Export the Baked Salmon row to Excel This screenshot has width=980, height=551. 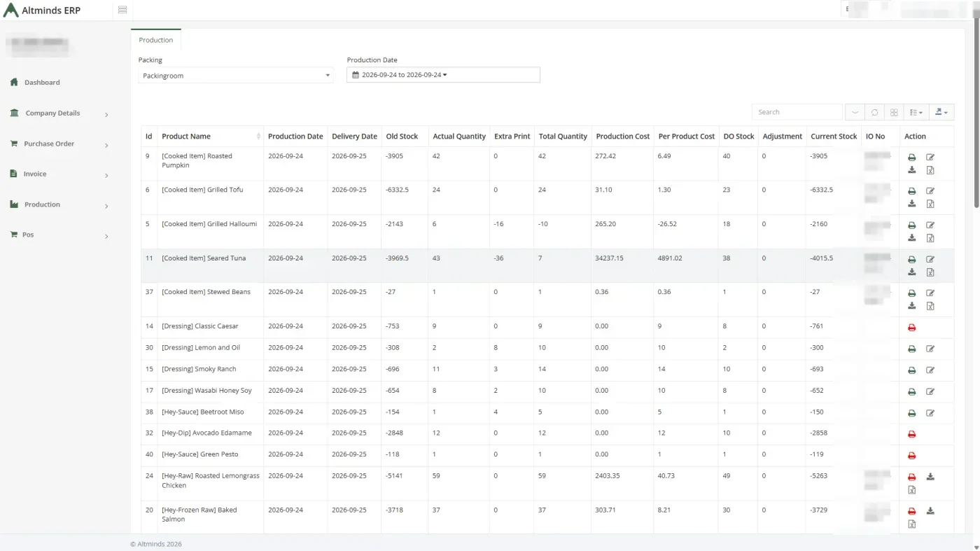[x=911, y=524]
